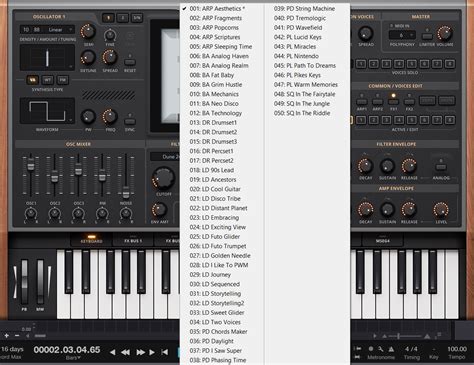The image size is (474, 365).
Task: Load preset 013: DR Drumset1
Action: click(x=213, y=122)
